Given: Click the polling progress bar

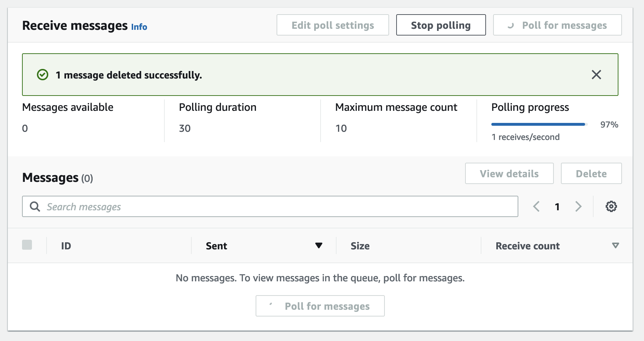Looking at the screenshot, I should tap(539, 124).
